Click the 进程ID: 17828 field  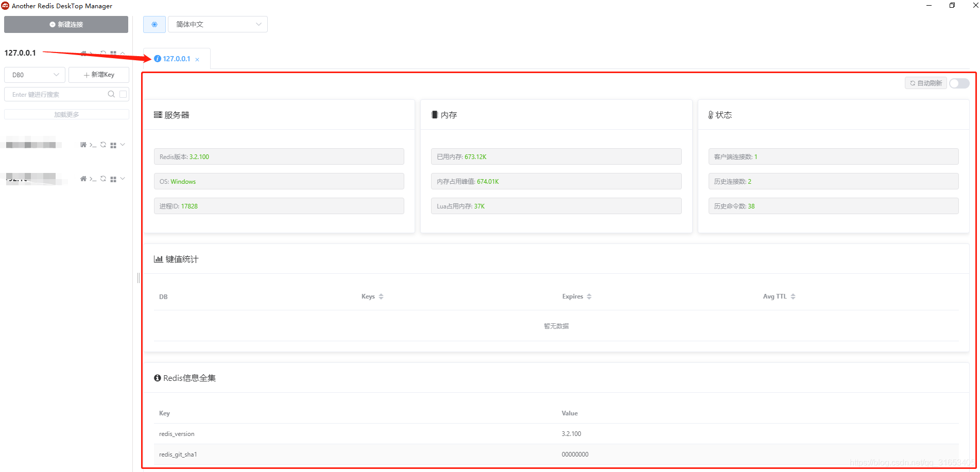point(279,206)
